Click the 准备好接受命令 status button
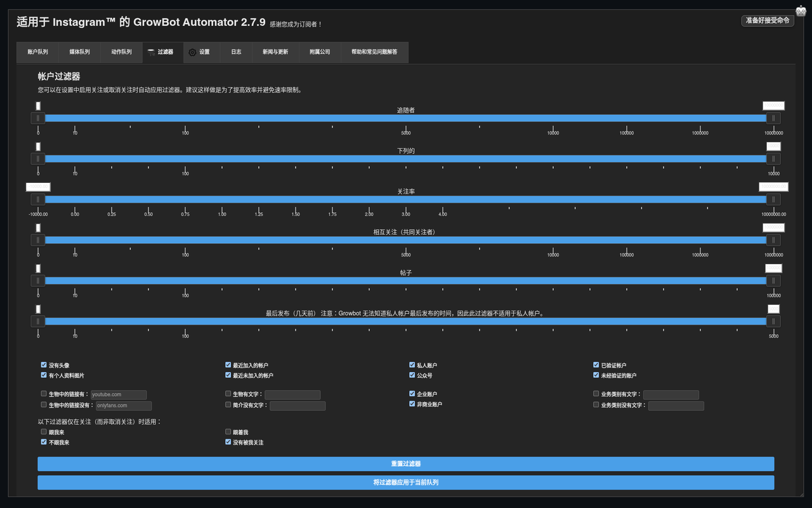Screen dimensions: 812x508 tap(768, 20)
